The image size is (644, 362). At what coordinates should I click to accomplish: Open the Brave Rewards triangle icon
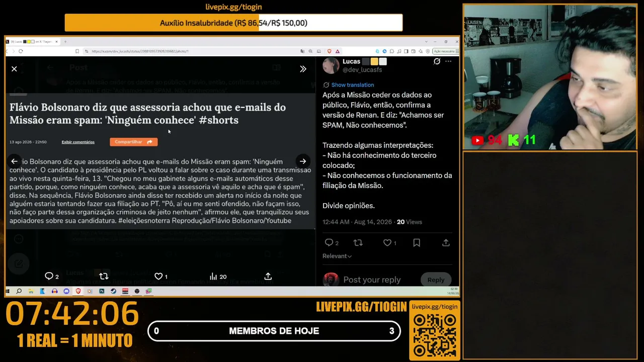[x=338, y=51]
